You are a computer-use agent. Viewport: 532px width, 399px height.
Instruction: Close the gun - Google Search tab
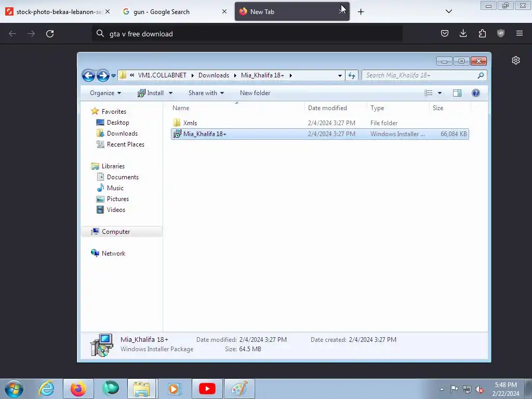224,11
